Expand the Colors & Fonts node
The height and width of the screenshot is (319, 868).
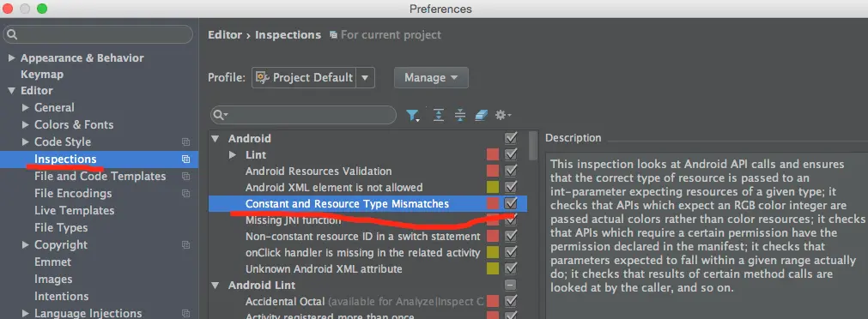26,125
